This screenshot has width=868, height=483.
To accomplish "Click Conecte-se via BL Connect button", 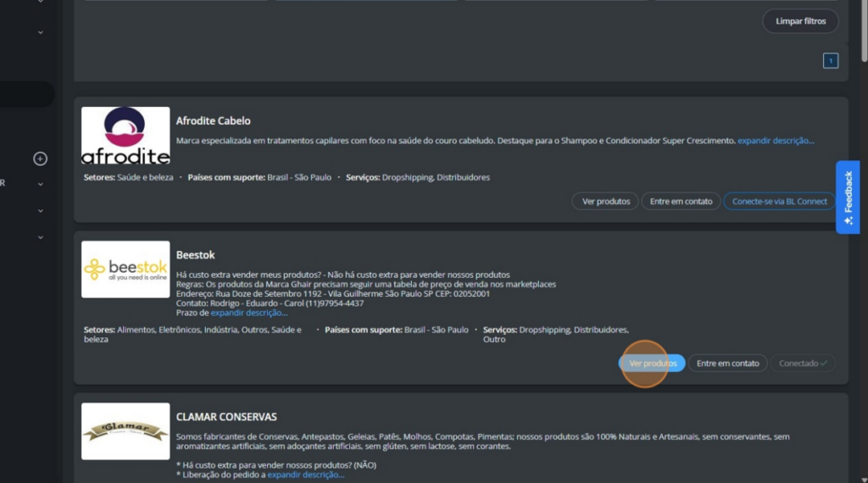I will point(780,202).
